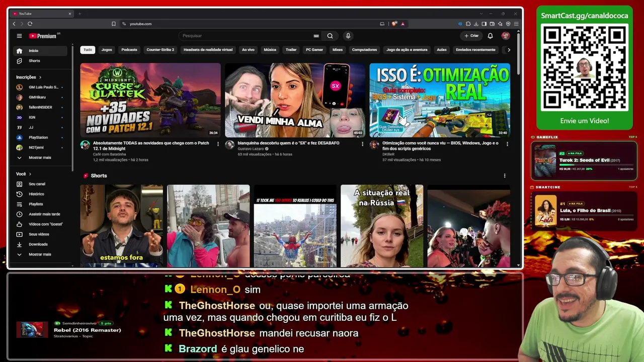The width and height of the screenshot is (644, 362).
Task: Open Shorts shelf more options
Action: pos(505,175)
